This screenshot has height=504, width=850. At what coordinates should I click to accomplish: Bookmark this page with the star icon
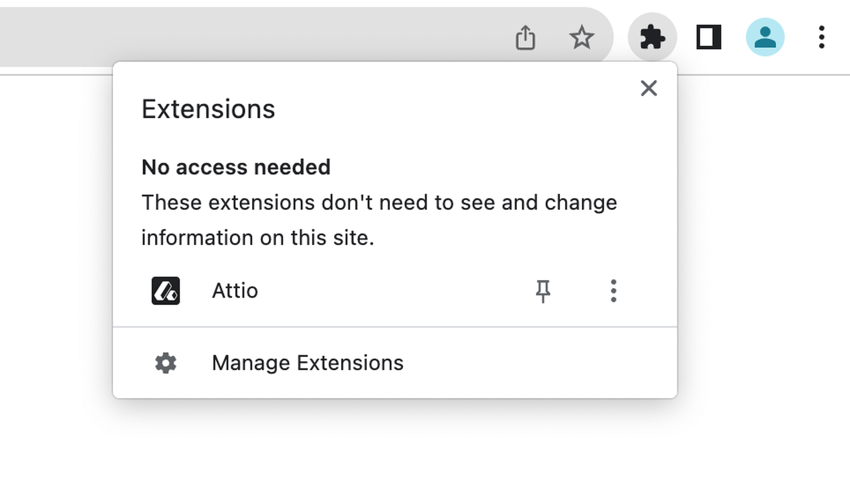pos(581,37)
